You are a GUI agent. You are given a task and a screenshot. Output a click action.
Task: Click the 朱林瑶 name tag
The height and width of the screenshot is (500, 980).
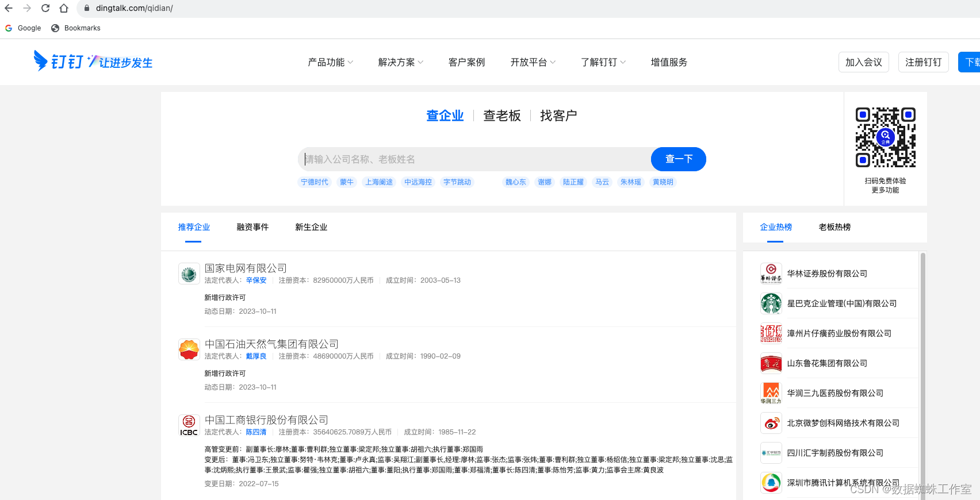[631, 182]
